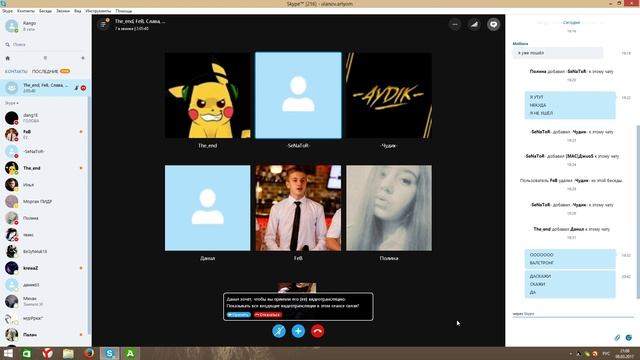This screenshot has width=640, height=360.
Task: Click red end-call icon in the sidebar call row
Action: click(83, 88)
